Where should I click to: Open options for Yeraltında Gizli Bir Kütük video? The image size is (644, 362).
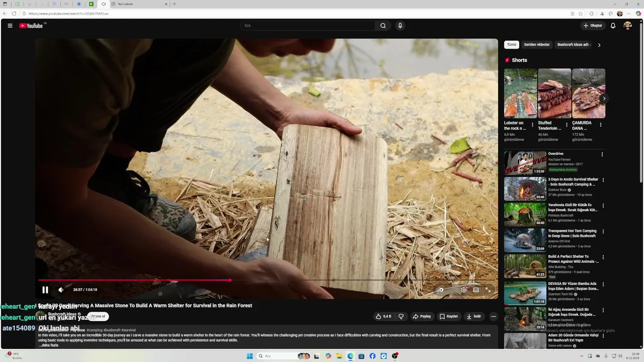click(x=603, y=206)
